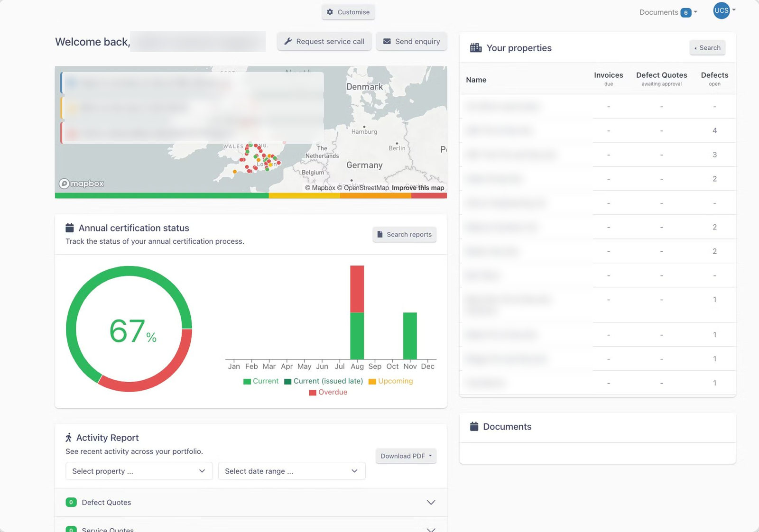Click Search reports button
The height and width of the screenshot is (532, 759).
[x=404, y=235]
